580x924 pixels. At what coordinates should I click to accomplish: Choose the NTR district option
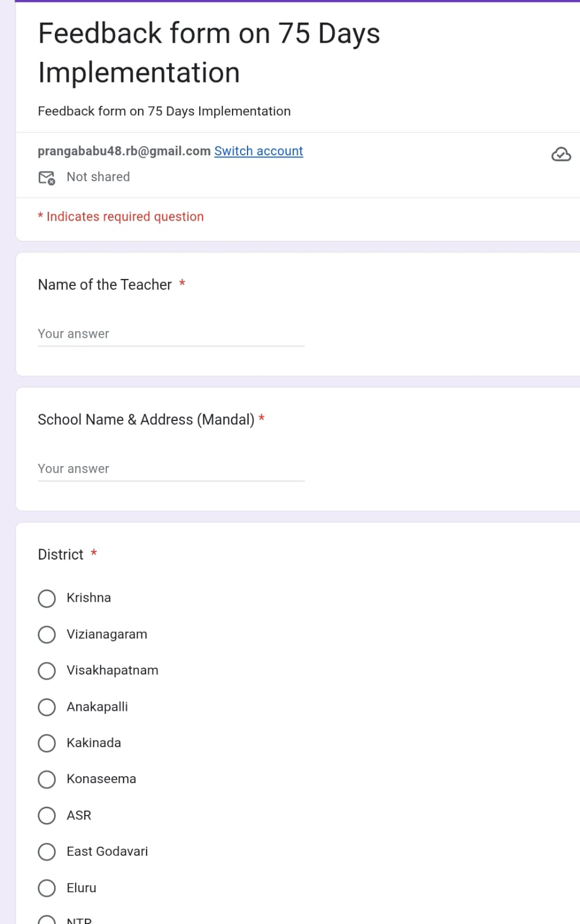pyautogui.click(x=47, y=920)
